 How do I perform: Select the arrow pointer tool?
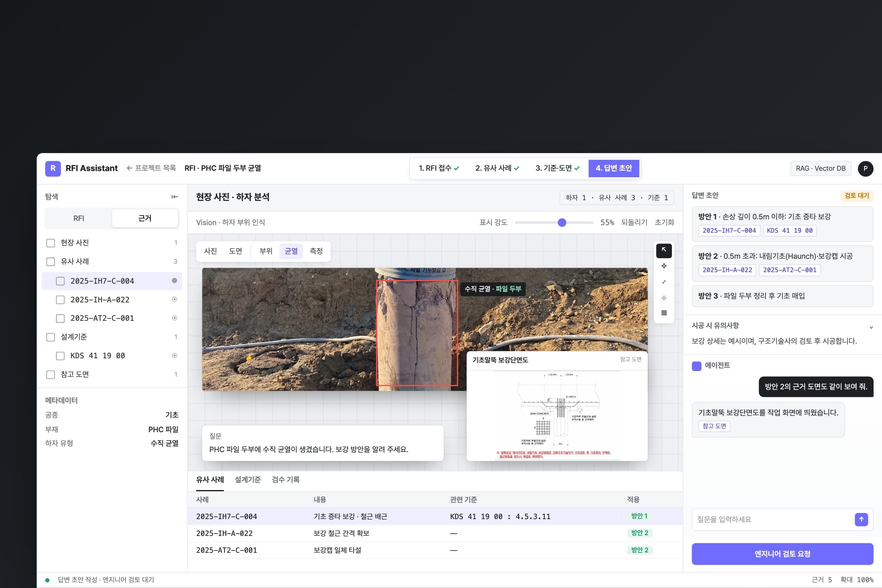tap(664, 250)
